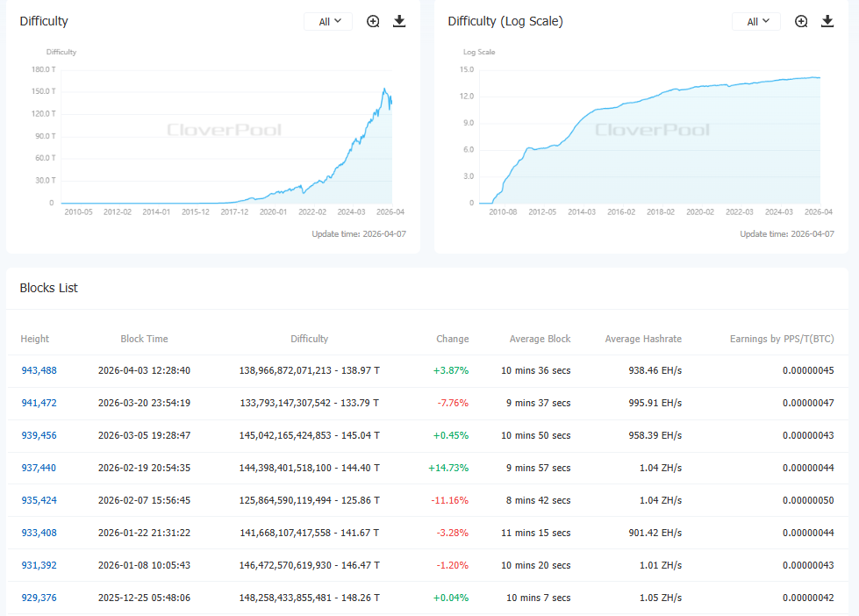Download the Difficulty chart data
This screenshot has height=616, width=859.
click(x=399, y=22)
